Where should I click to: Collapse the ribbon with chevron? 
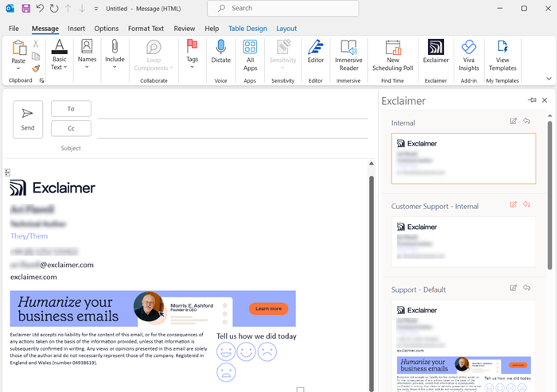[549, 79]
